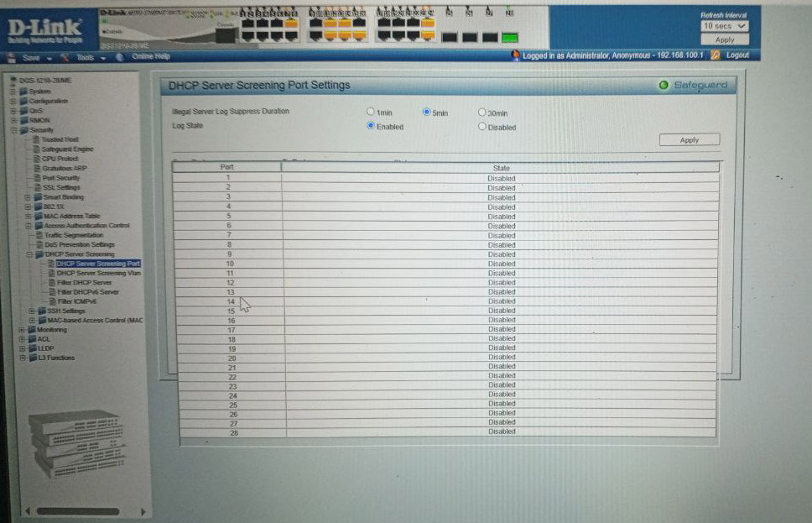
Task: Click the Logout key icon
Action: (x=716, y=55)
